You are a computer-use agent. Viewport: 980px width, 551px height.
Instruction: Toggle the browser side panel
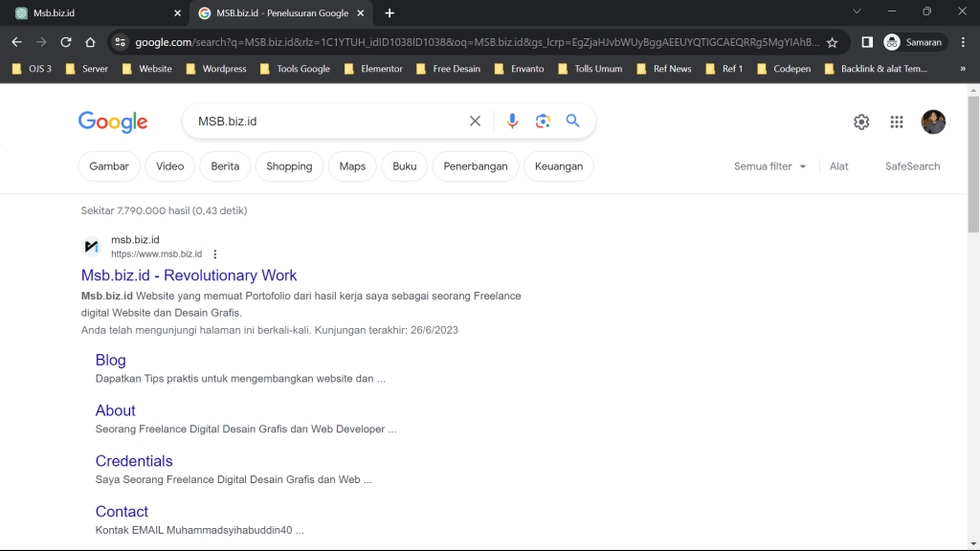coord(867,42)
